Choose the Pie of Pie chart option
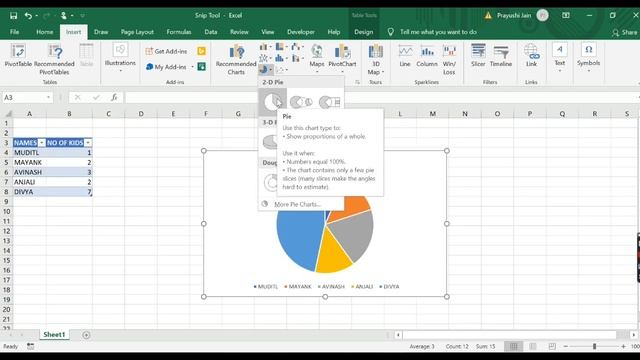Viewport: 640px width, 360px height. point(301,102)
